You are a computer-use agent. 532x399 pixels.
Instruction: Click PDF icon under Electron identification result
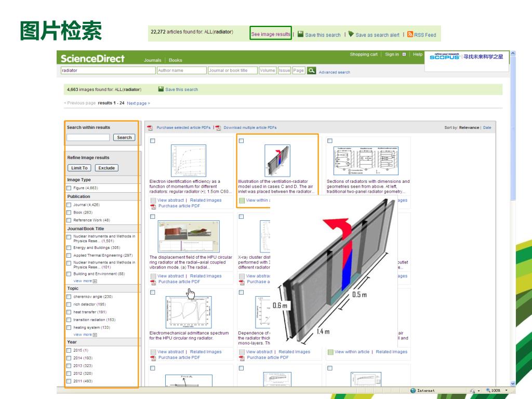coord(153,206)
